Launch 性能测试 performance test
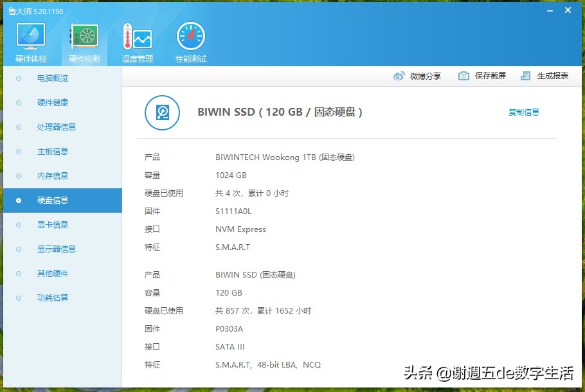585x392 pixels. [190, 39]
